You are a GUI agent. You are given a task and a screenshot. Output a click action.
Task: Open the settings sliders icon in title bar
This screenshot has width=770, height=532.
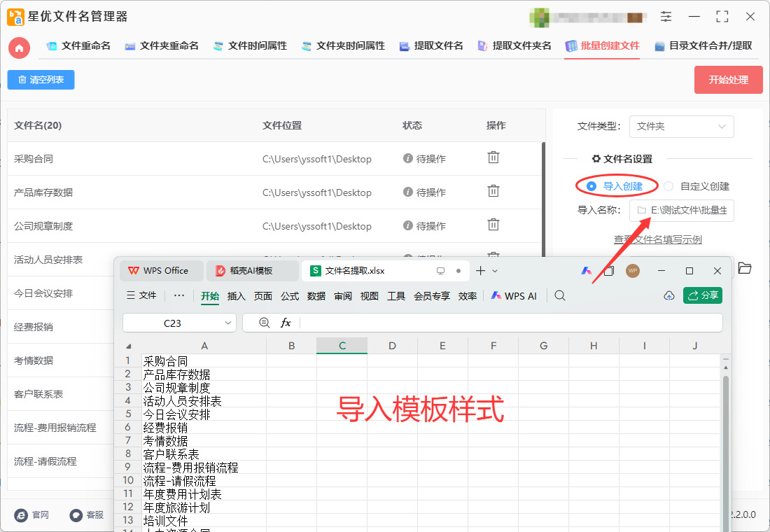point(666,17)
